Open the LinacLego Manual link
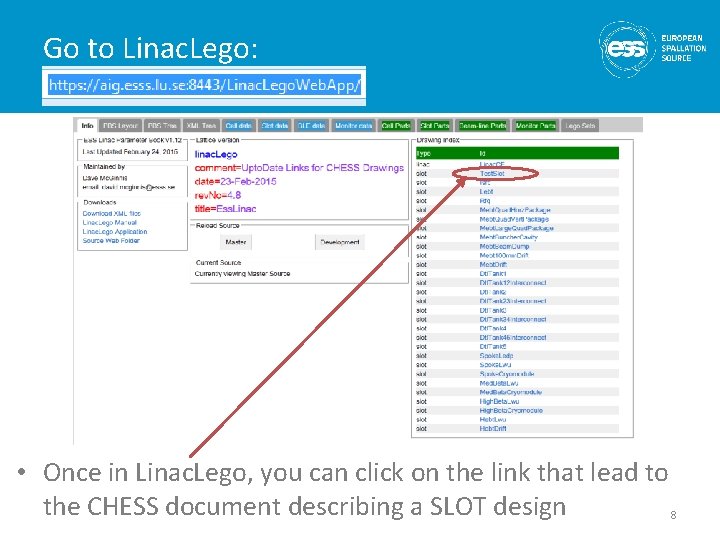Screen dimensions: 720x540 coord(109,222)
